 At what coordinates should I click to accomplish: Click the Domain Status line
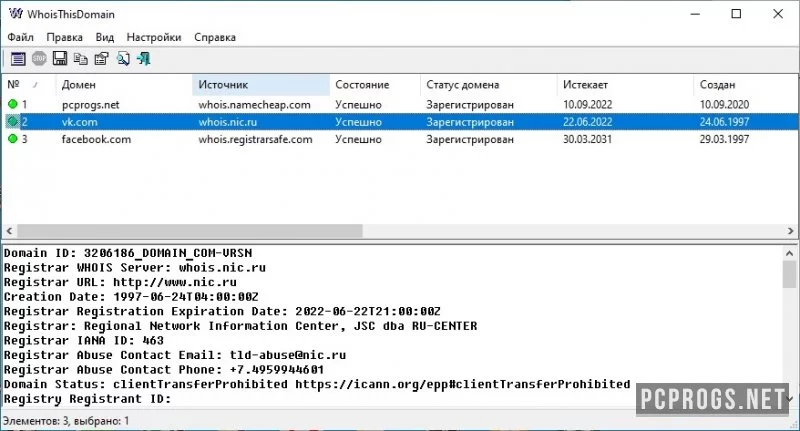(x=317, y=384)
